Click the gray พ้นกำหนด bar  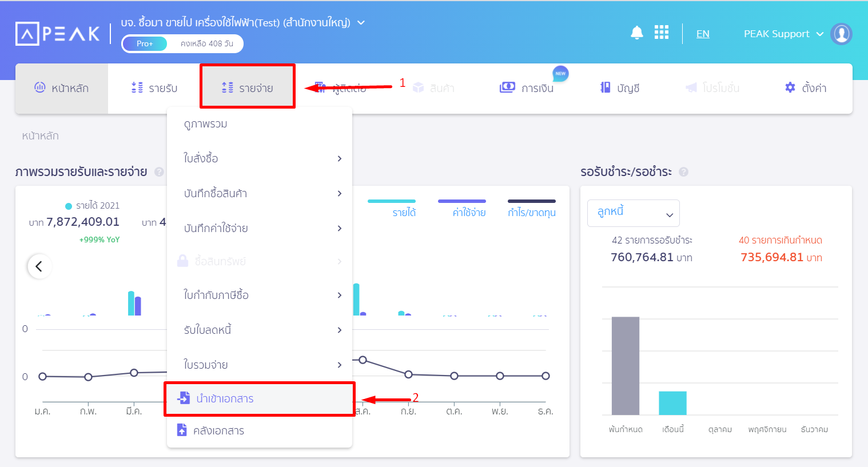click(x=625, y=365)
